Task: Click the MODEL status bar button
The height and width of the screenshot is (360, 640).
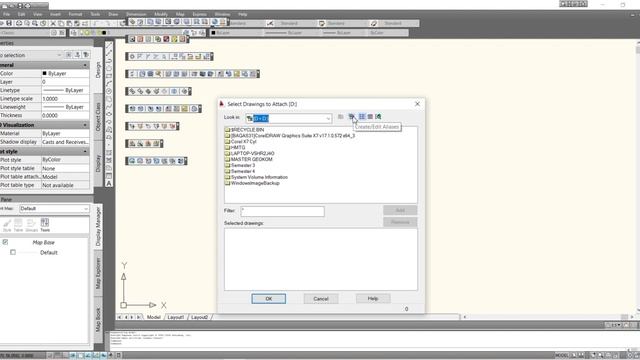Action: point(562,356)
